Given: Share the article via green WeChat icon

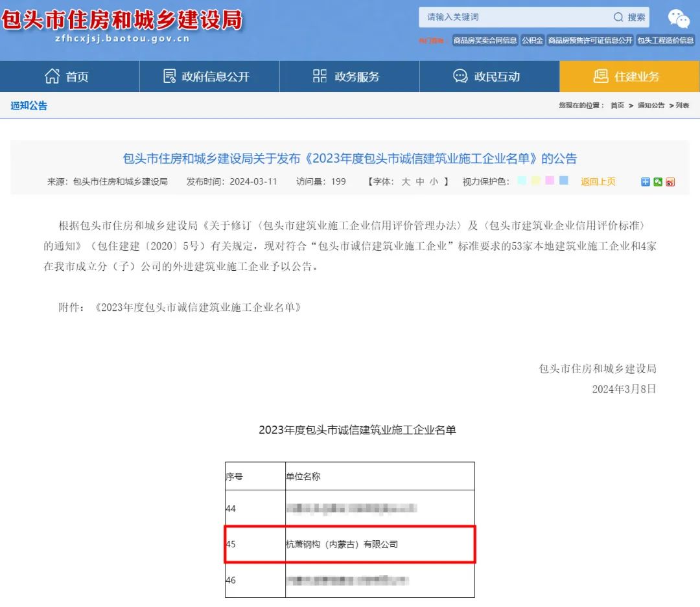Looking at the screenshot, I should coord(658,182).
